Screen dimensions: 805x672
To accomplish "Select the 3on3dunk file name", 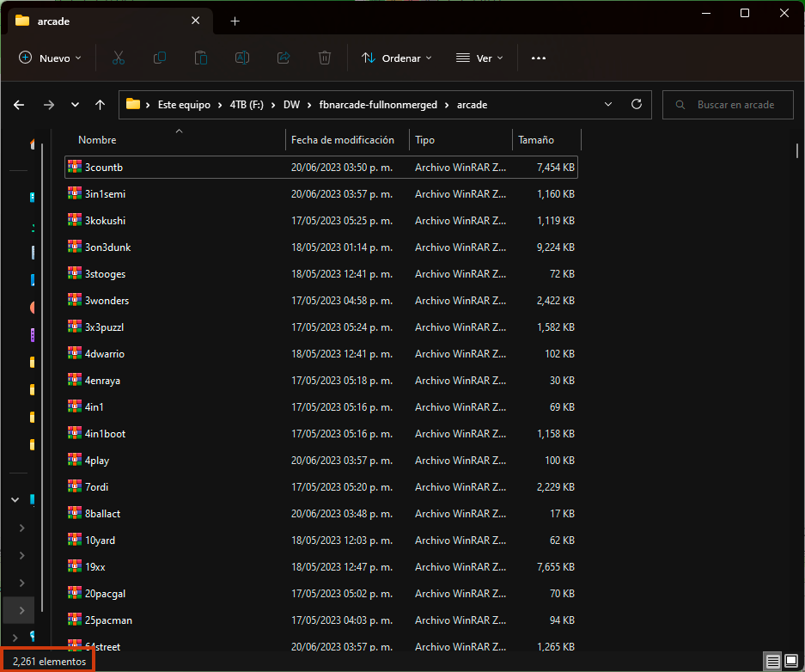I will click(x=107, y=247).
